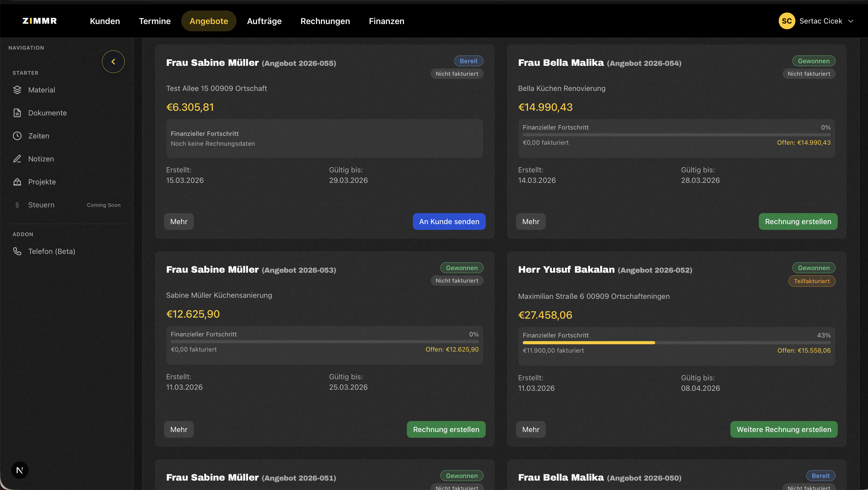Click the Material layers icon
Screen dimensions: 868x490
click(x=17, y=90)
